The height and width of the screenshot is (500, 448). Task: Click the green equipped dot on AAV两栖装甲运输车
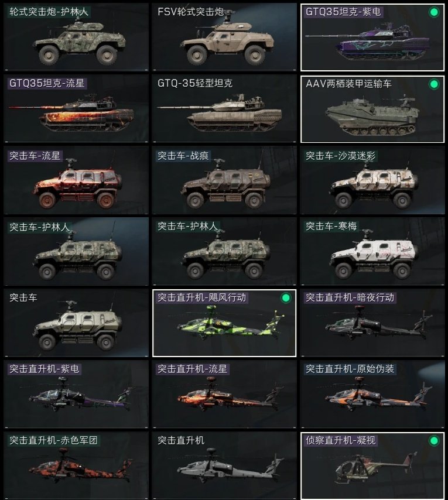point(433,84)
